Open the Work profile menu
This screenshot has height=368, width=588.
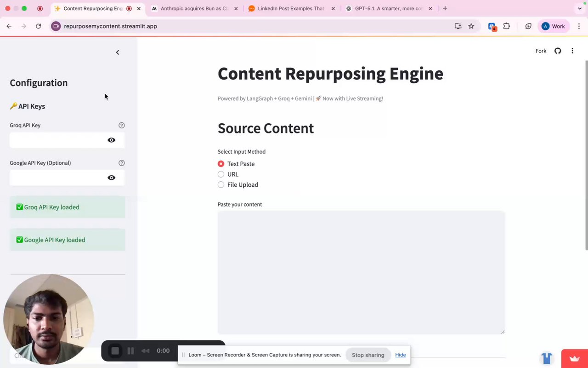pos(554,26)
